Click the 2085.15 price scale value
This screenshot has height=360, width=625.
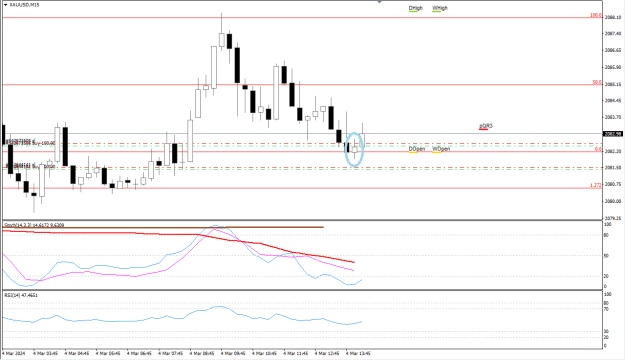(x=613, y=84)
